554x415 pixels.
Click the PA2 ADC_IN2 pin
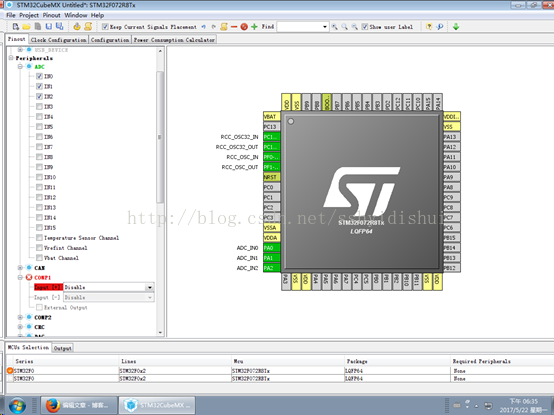[272, 268]
